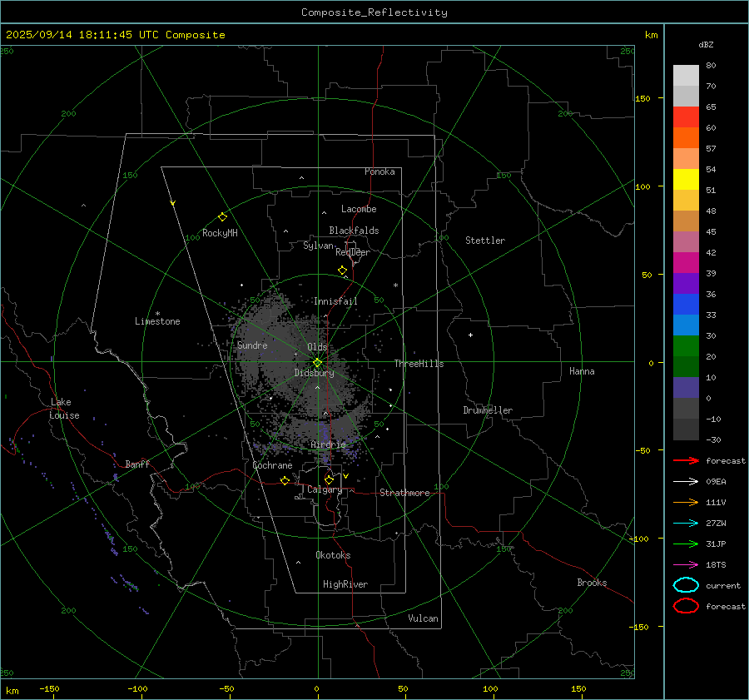749x700 pixels.
Task: Click the Strathmore city label
Action: point(404,493)
